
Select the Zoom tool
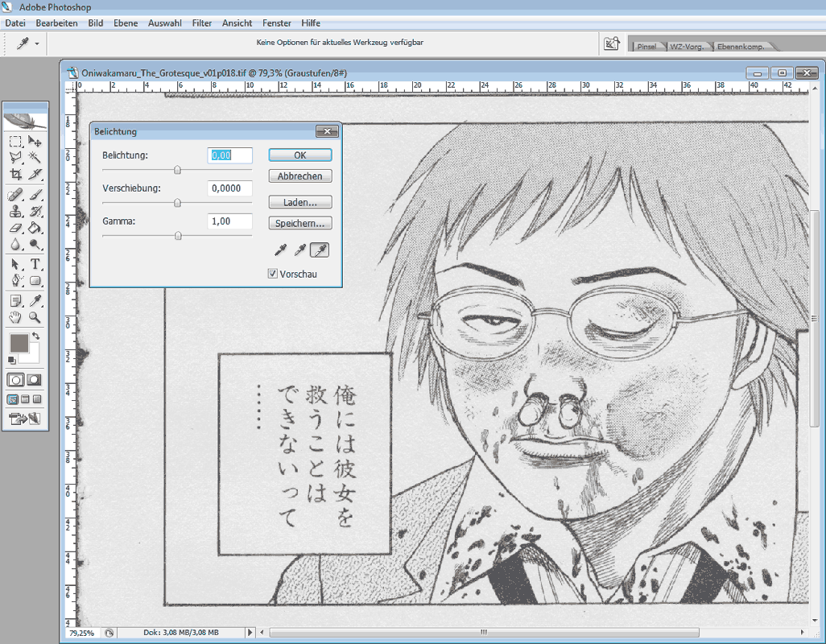35,317
